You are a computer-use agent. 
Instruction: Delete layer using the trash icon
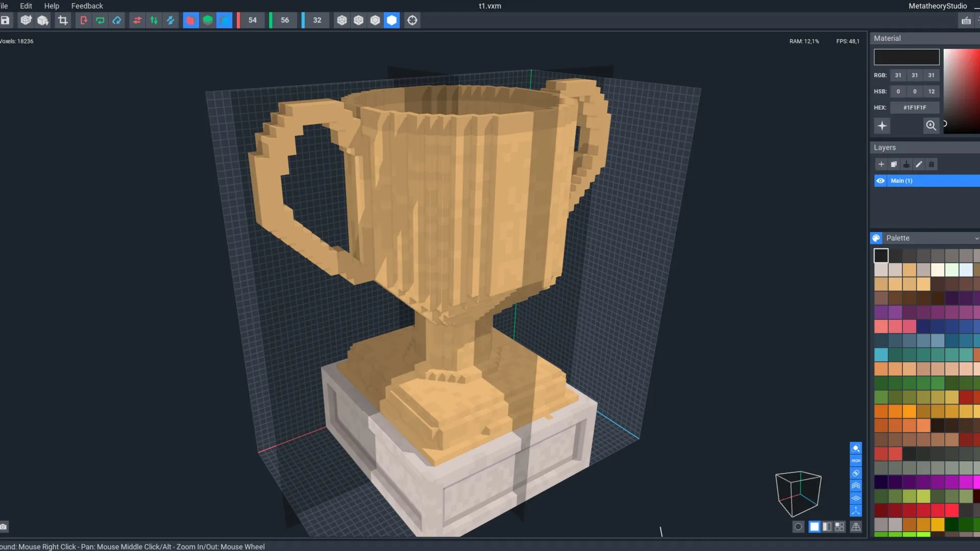click(932, 164)
